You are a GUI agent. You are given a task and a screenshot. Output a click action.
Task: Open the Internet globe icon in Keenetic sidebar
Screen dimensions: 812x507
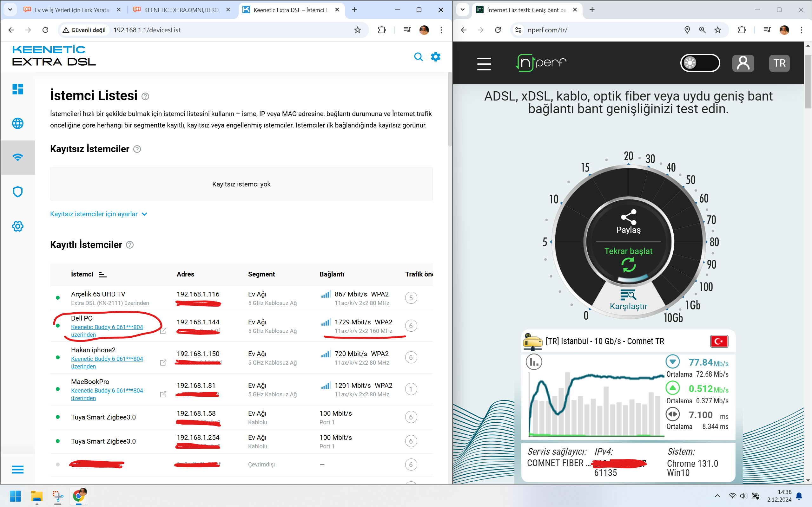[18, 123]
